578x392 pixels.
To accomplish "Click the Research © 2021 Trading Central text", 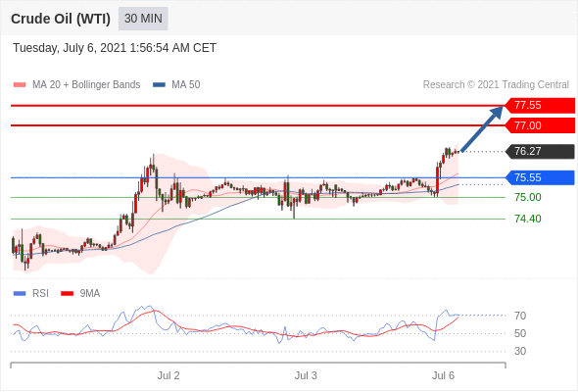I will click(496, 85).
